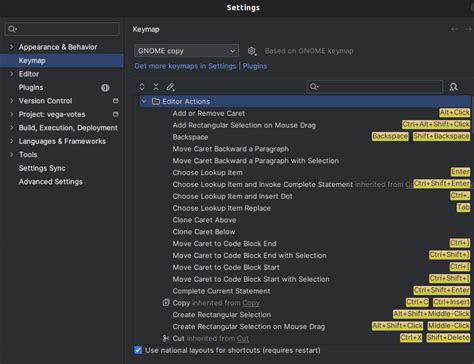This screenshot has height=364, width=474.
Task: Select Move Caret to Code Block End
Action: click(225, 244)
